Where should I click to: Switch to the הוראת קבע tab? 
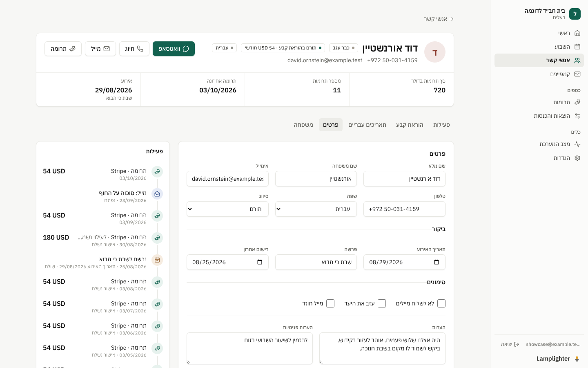410,125
